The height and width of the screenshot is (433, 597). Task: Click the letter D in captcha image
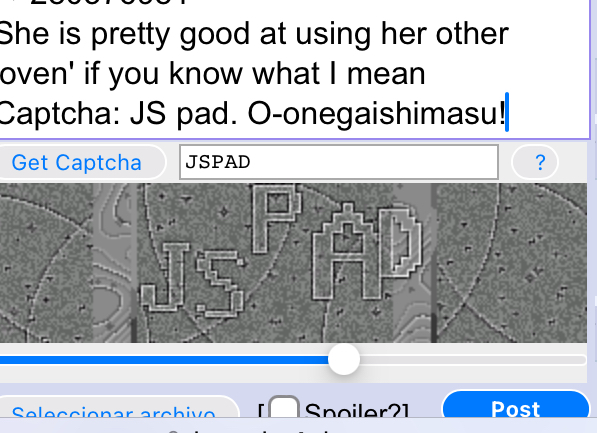coord(401,241)
